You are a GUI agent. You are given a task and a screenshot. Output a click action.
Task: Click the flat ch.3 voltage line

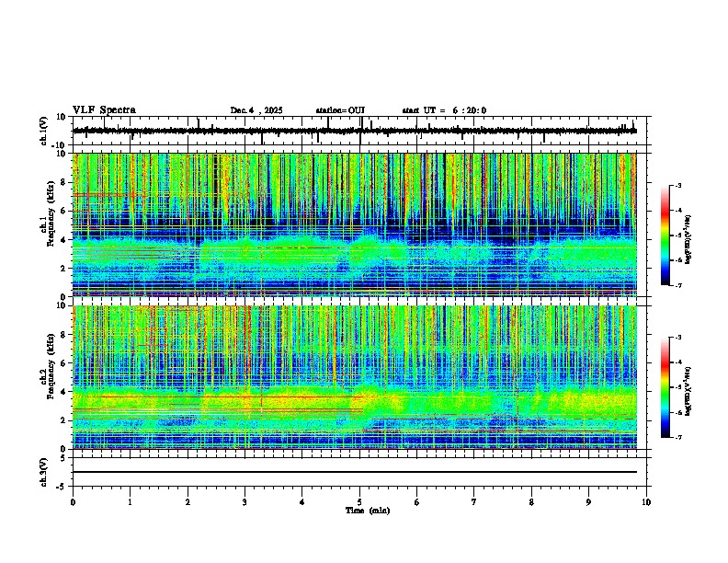pyautogui.click(x=355, y=472)
